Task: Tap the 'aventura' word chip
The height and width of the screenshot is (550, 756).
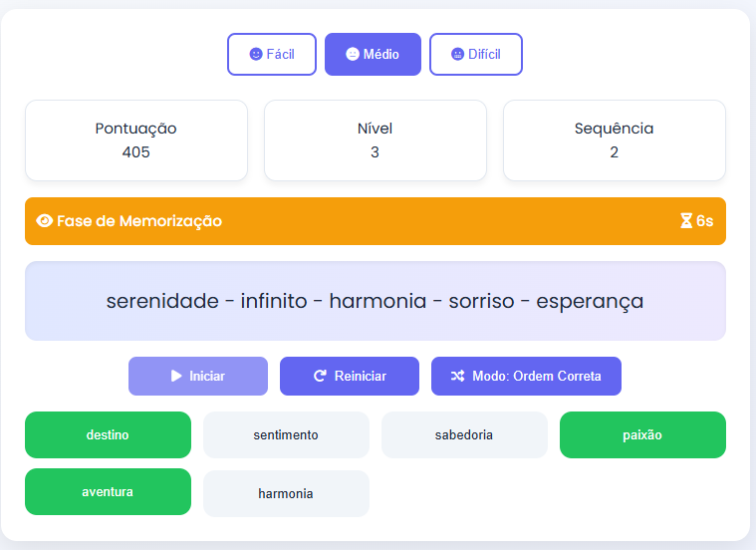Action: point(108,491)
